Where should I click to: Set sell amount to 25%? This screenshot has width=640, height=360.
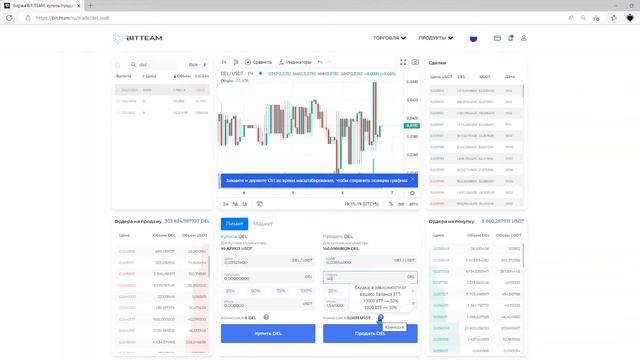click(x=333, y=291)
